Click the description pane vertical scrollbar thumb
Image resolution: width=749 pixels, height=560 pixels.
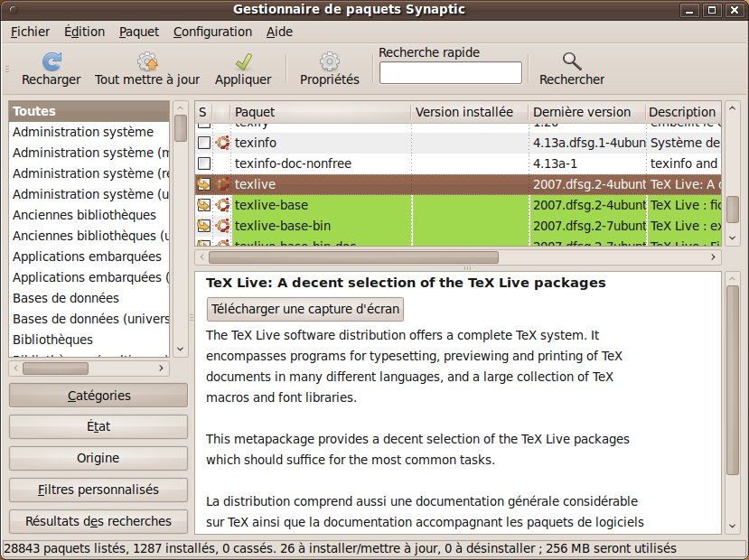[732, 380]
